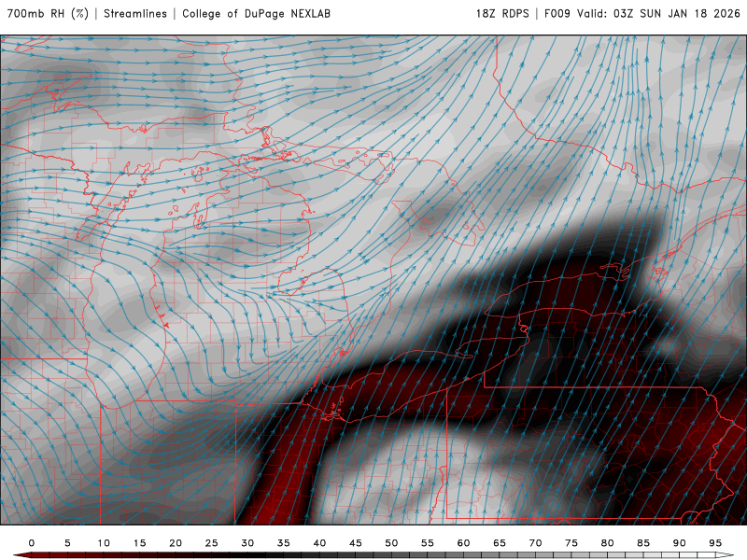This screenshot has height=560, width=747.
Task: Click the "15" color scale label
Action: pos(139,543)
